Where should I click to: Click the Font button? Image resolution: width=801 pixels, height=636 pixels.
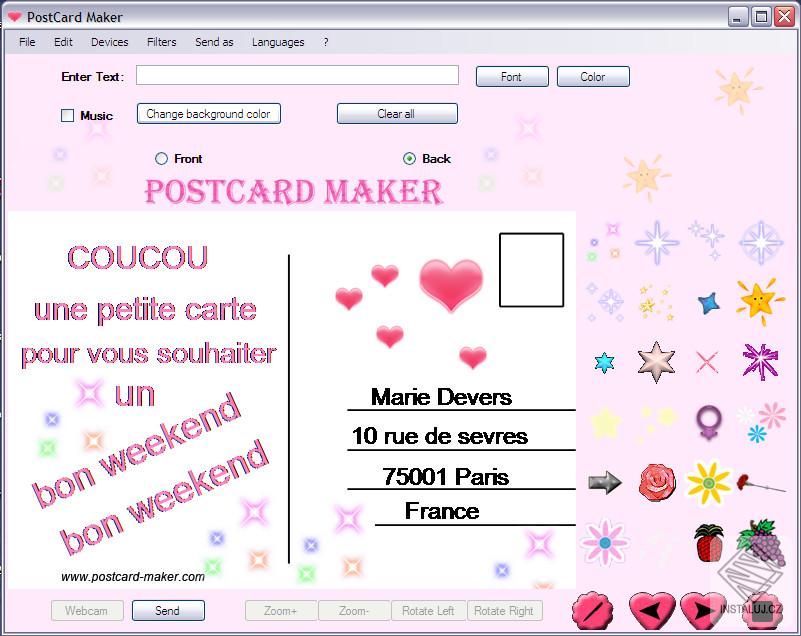512,77
